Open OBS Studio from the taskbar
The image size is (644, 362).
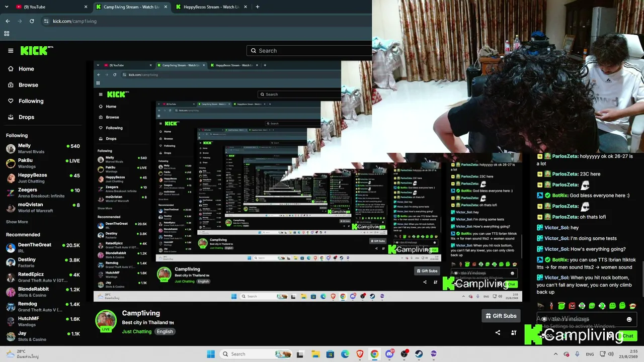click(404, 354)
